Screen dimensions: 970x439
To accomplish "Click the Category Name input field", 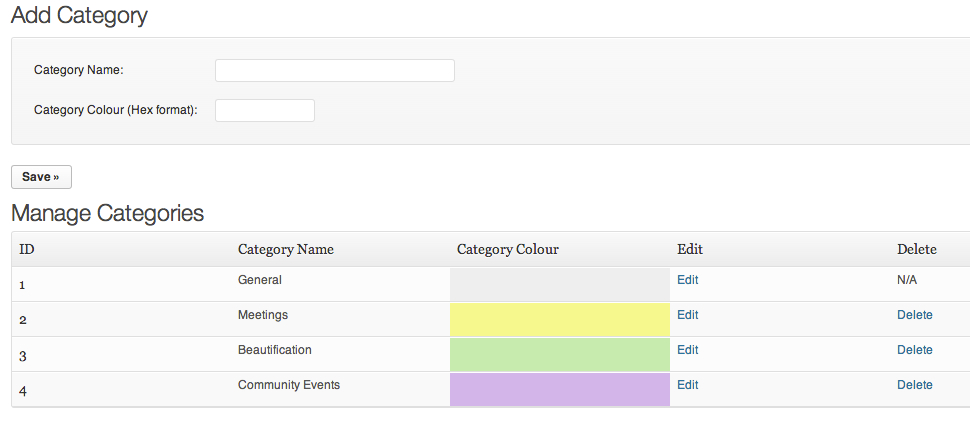I will [x=335, y=70].
